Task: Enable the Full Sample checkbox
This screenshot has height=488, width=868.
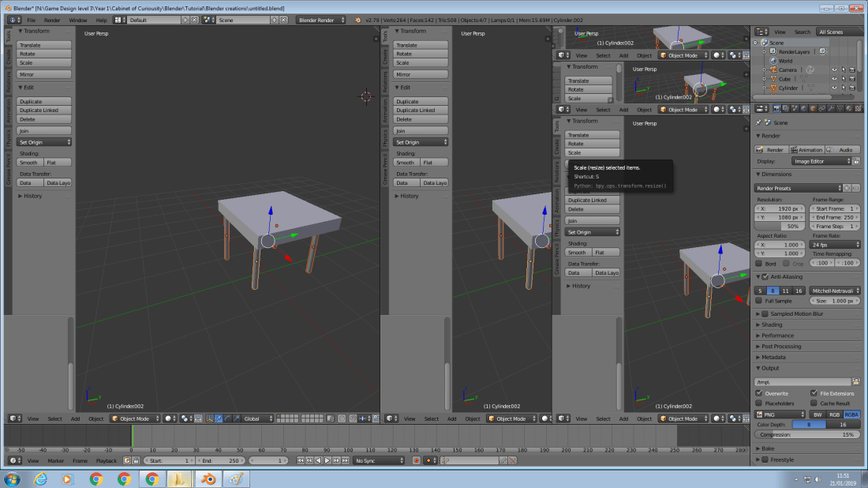Action: click(759, 301)
